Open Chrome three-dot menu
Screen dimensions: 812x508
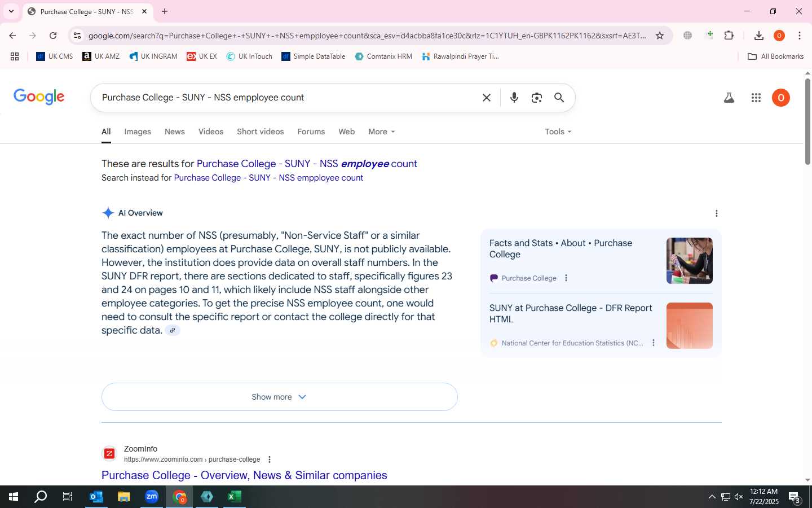click(x=800, y=36)
